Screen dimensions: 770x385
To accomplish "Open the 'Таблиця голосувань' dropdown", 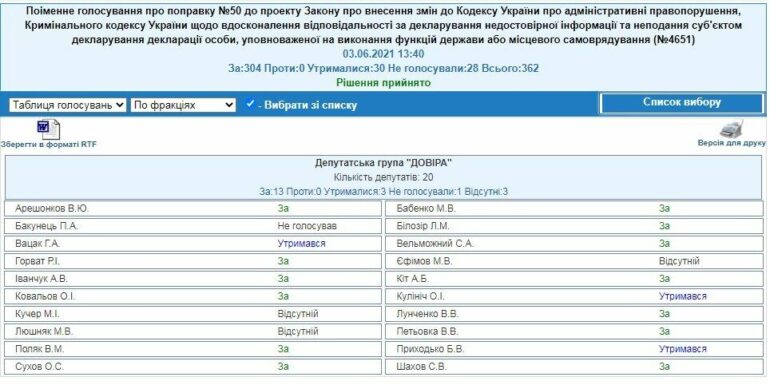I will point(68,105).
